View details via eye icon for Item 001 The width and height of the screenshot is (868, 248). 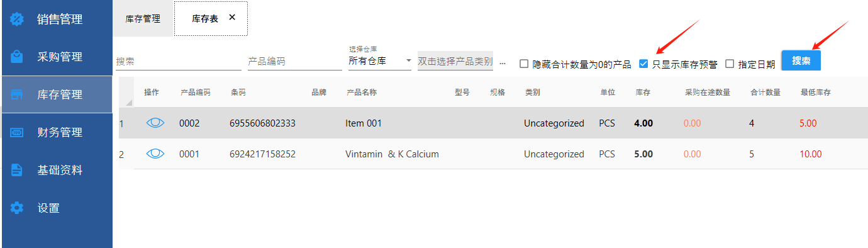[x=155, y=123]
